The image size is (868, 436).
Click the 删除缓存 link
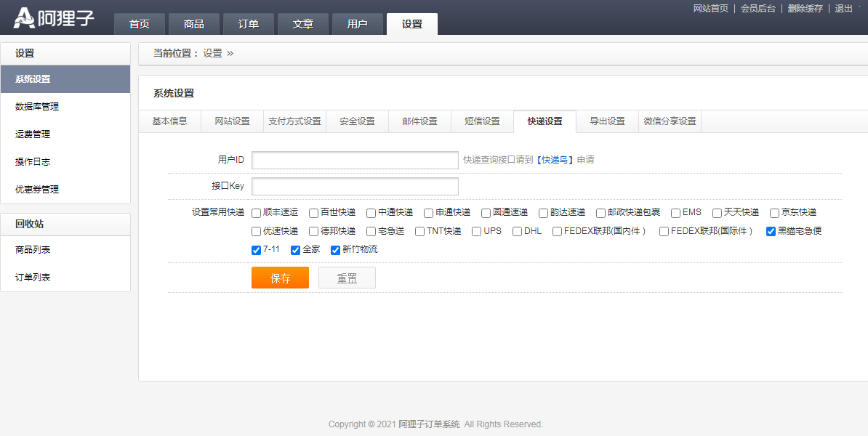(805, 9)
